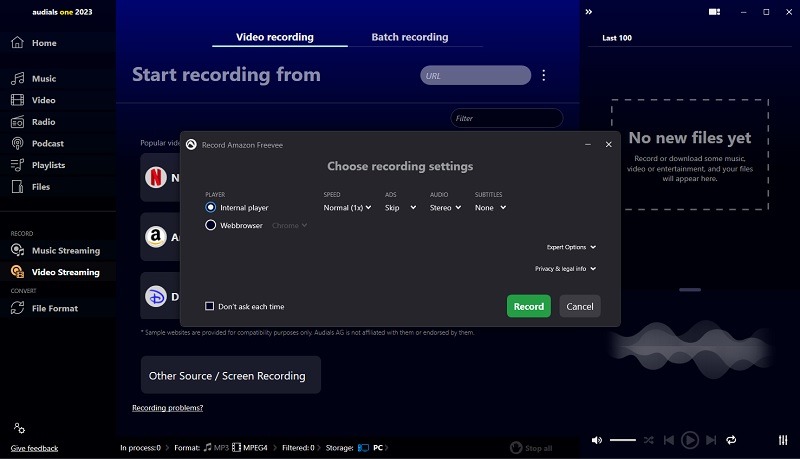The width and height of the screenshot is (800, 459).
Task: Collapse side panel with double-arrow icon
Action: tap(589, 12)
